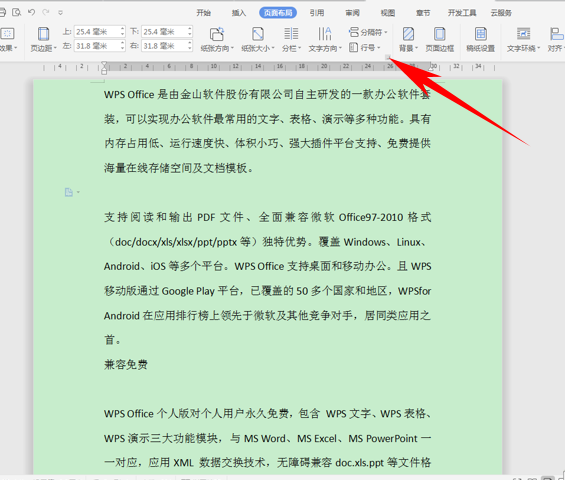Open the 行号 line numbers tool
565x480 pixels.
[x=365, y=47]
